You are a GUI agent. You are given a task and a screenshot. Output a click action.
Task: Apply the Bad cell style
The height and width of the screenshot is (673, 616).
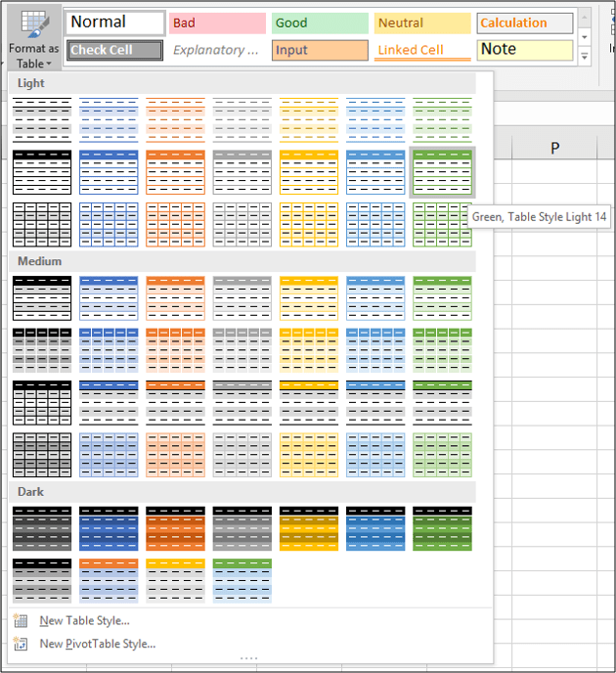pos(217,23)
